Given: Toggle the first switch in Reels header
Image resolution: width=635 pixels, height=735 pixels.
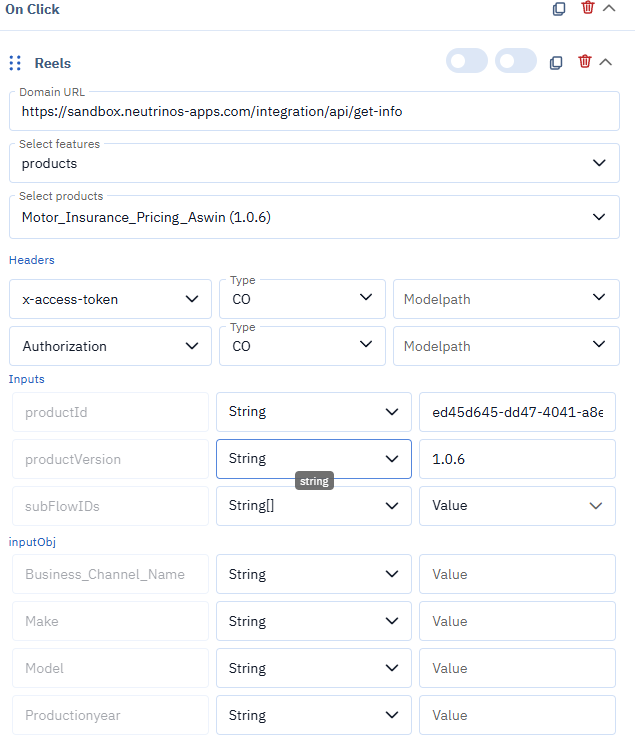Looking at the screenshot, I should (466, 62).
